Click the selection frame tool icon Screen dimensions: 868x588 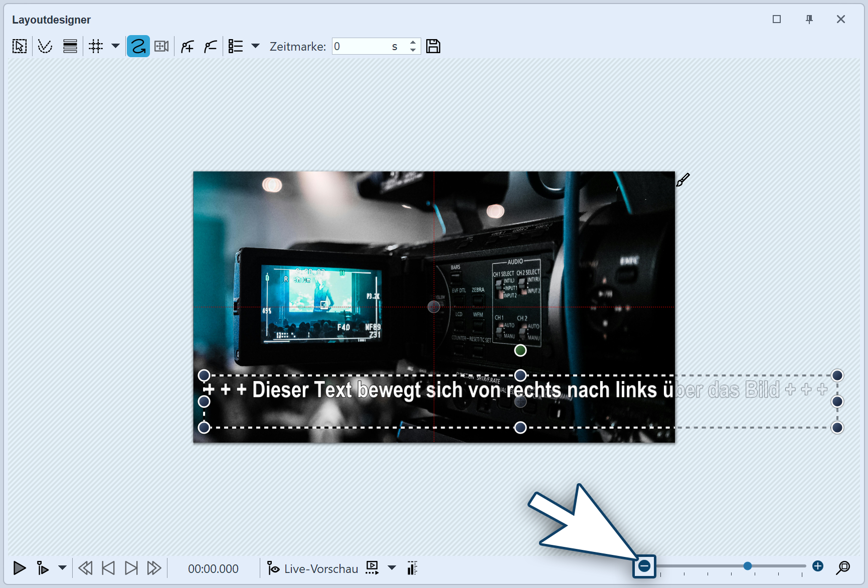(x=20, y=47)
